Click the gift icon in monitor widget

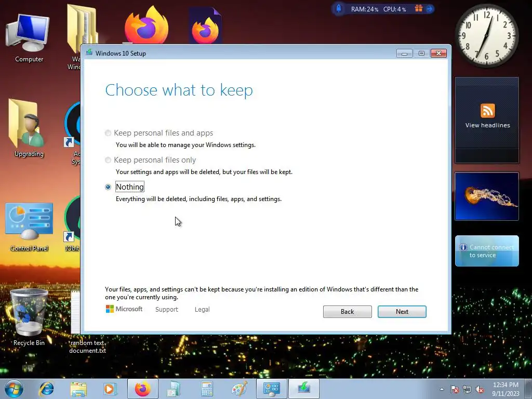click(419, 8)
